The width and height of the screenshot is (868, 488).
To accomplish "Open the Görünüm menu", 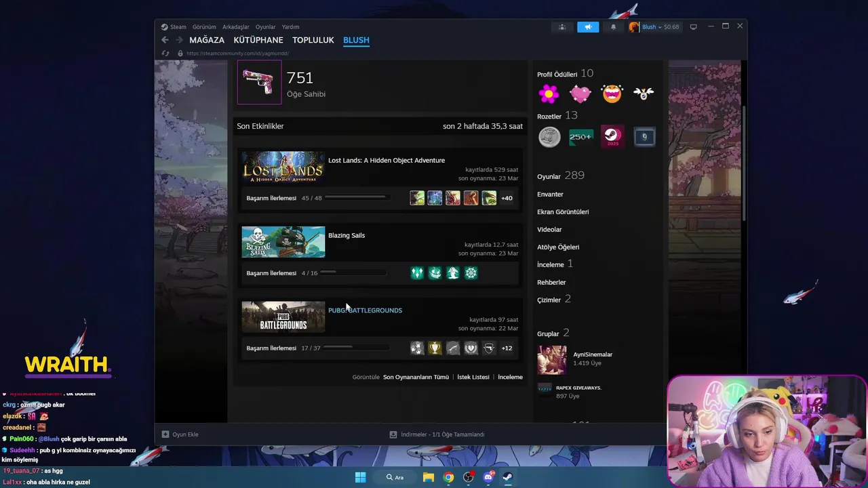I will point(204,27).
